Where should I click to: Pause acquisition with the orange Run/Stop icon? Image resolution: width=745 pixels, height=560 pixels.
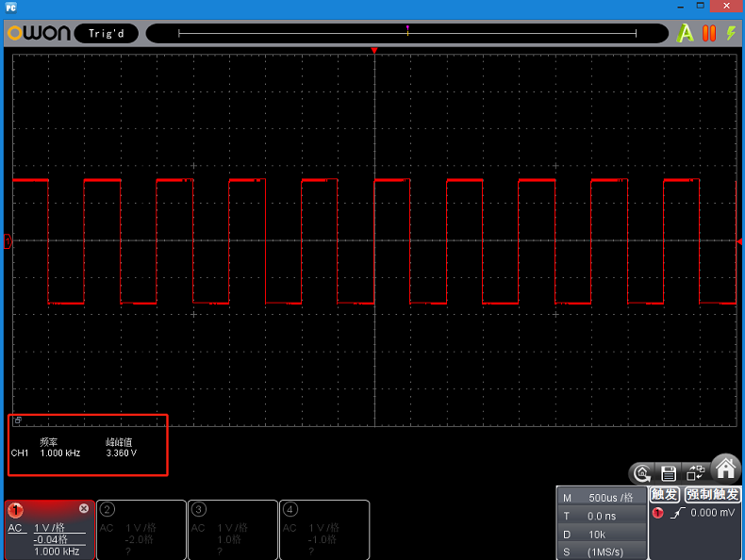pyautogui.click(x=708, y=33)
